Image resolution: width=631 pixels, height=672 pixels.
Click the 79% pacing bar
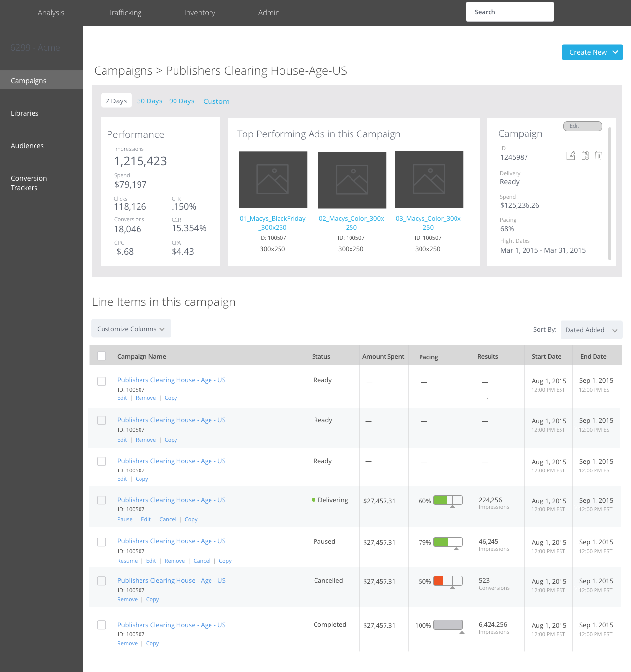coord(448,542)
